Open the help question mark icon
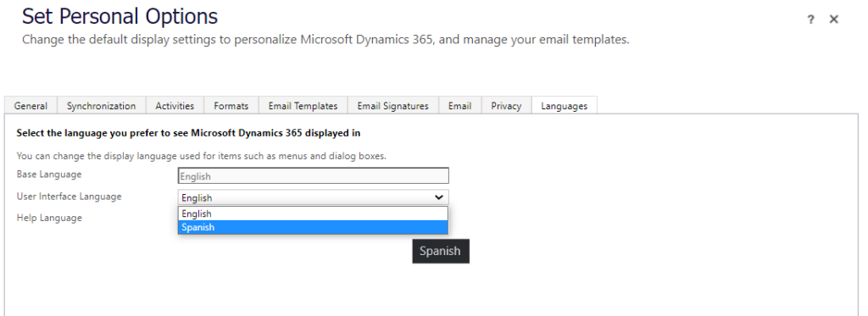 [810, 20]
